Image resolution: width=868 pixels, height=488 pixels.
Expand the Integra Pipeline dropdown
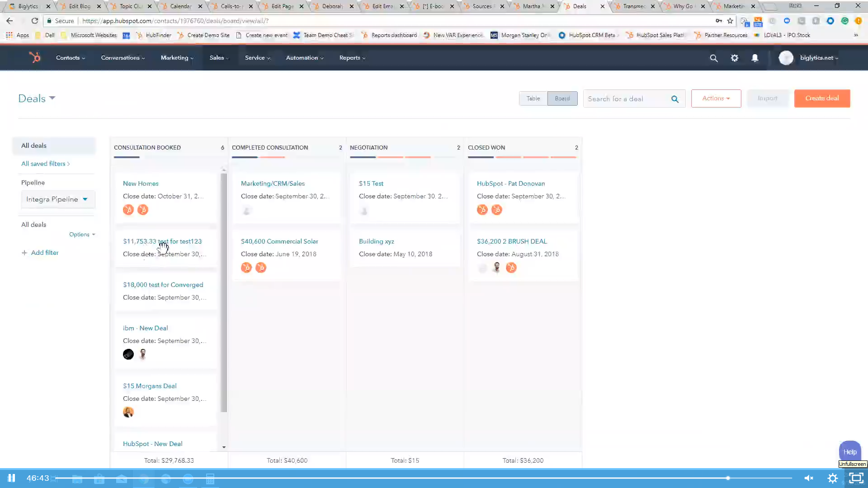tap(57, 199)
